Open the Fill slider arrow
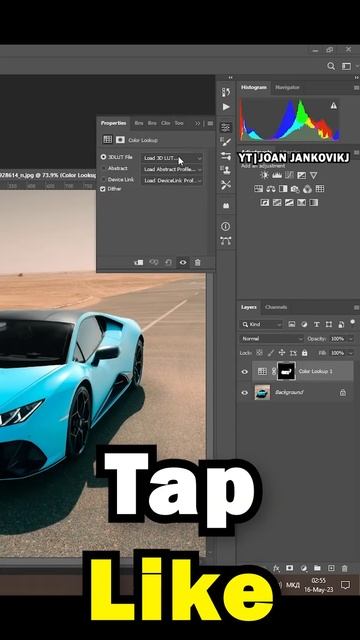The image size is (360, 640). [351, 353]
